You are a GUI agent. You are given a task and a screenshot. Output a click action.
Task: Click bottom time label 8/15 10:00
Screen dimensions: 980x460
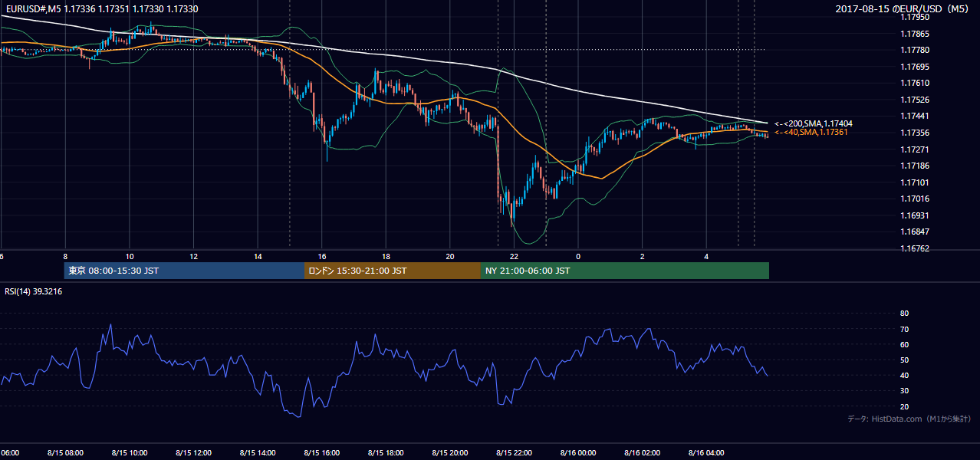(x=130, y=453)
